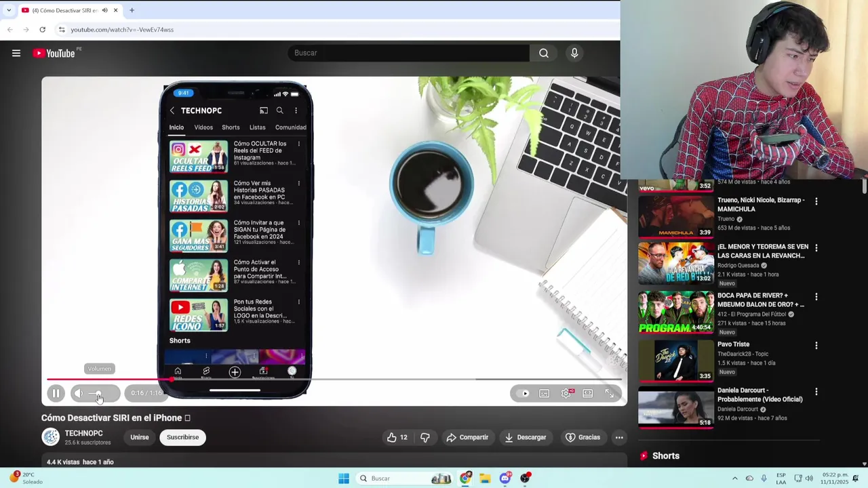Open options for the MAMICHULA video
The height and width of the screenshot is (488, 868).
[816, 201]
